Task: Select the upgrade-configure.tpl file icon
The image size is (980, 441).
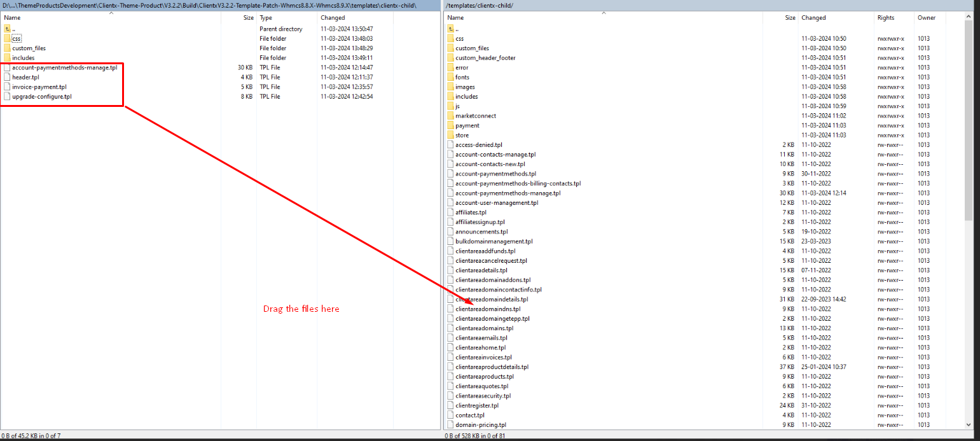Action: point(7,97)
